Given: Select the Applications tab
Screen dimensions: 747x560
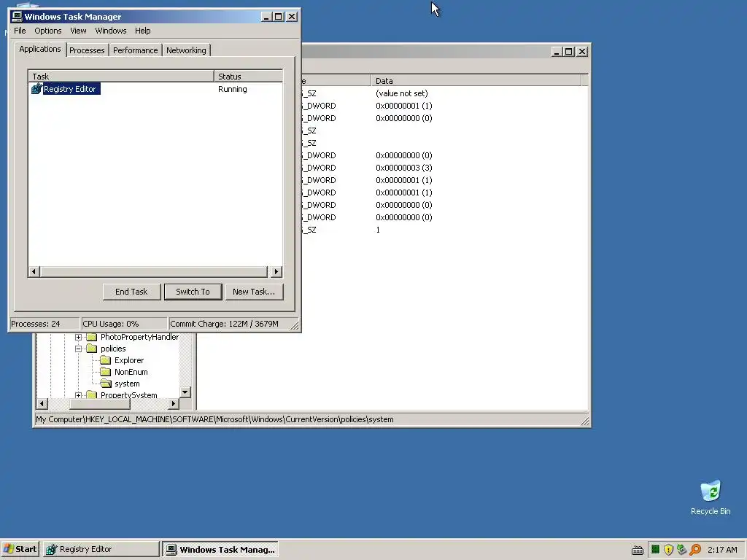Looking at the screenshot, I should (x=40, y=49).
